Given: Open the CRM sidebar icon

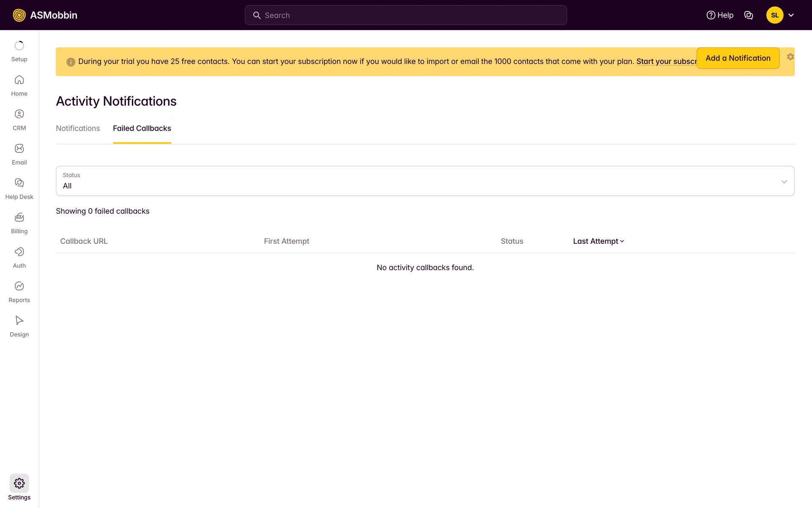Looking at the screenshot, I should click(x=19, y=120).
